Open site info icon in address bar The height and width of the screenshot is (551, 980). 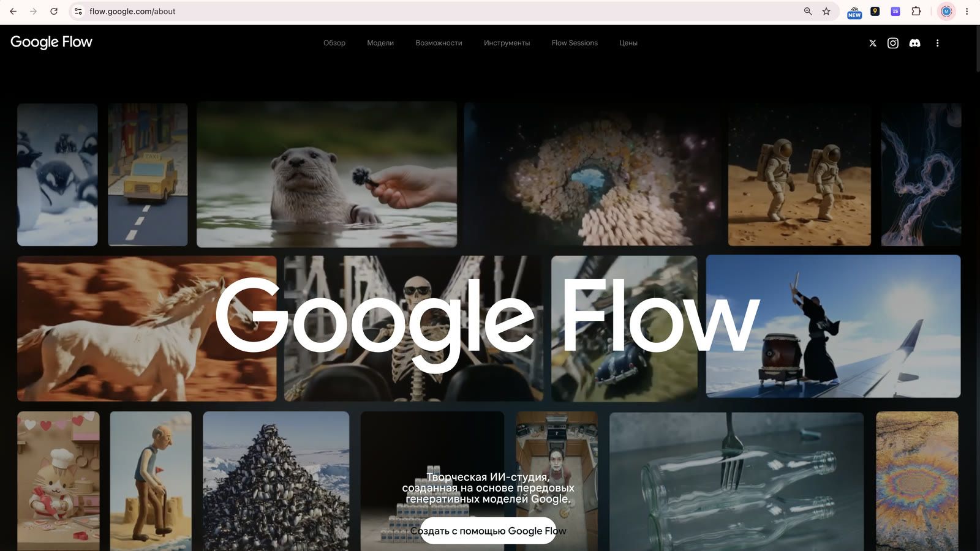pos(78,11)
